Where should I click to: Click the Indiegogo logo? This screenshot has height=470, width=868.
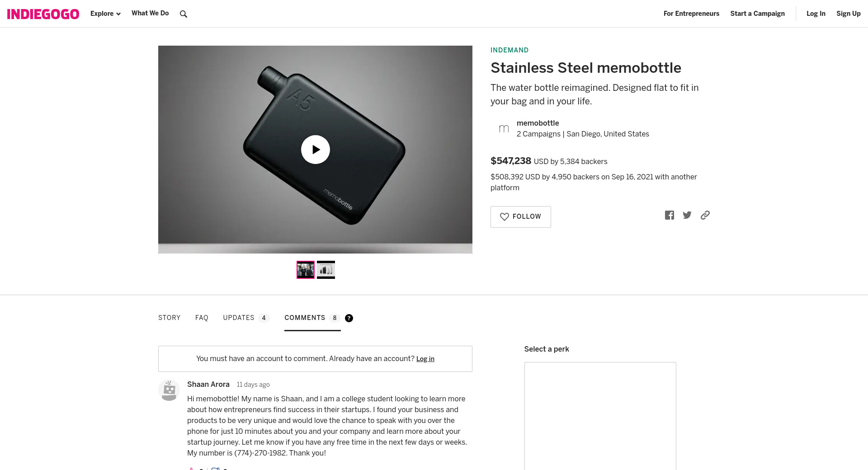(x=43, y=14)
